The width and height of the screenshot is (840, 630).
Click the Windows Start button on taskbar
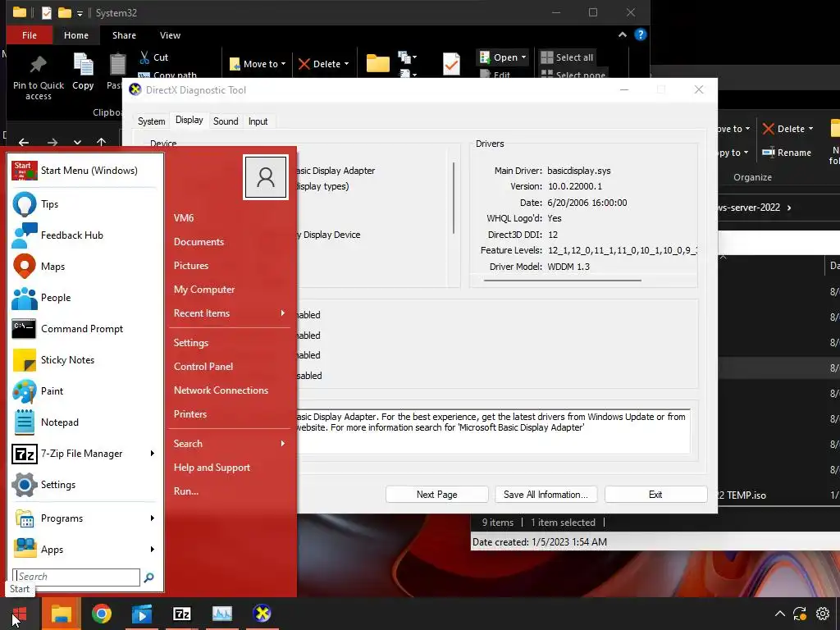20,614
